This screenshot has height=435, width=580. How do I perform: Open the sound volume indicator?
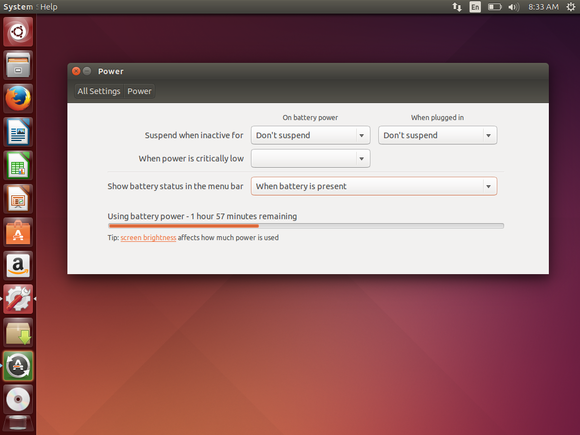[x=513, y=7]
